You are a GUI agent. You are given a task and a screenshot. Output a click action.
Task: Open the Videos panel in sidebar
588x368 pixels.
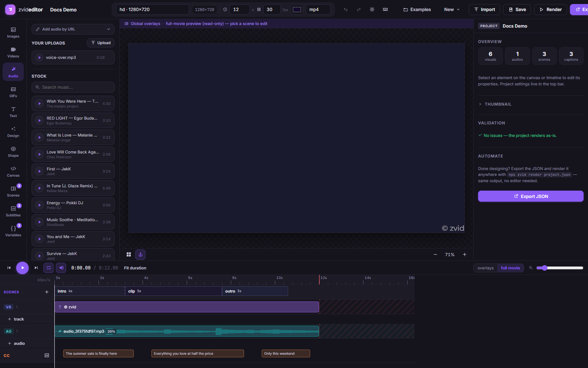[13, 52]
